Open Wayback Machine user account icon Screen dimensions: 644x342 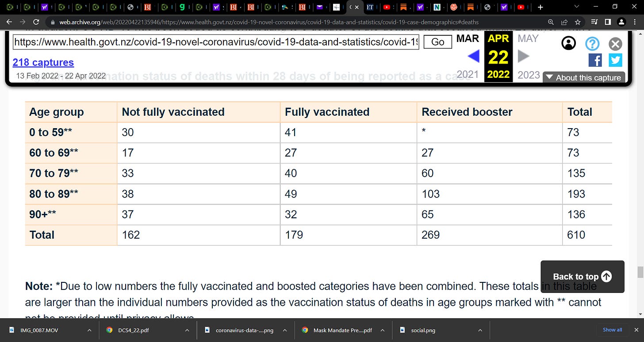[x=569, y=43]
